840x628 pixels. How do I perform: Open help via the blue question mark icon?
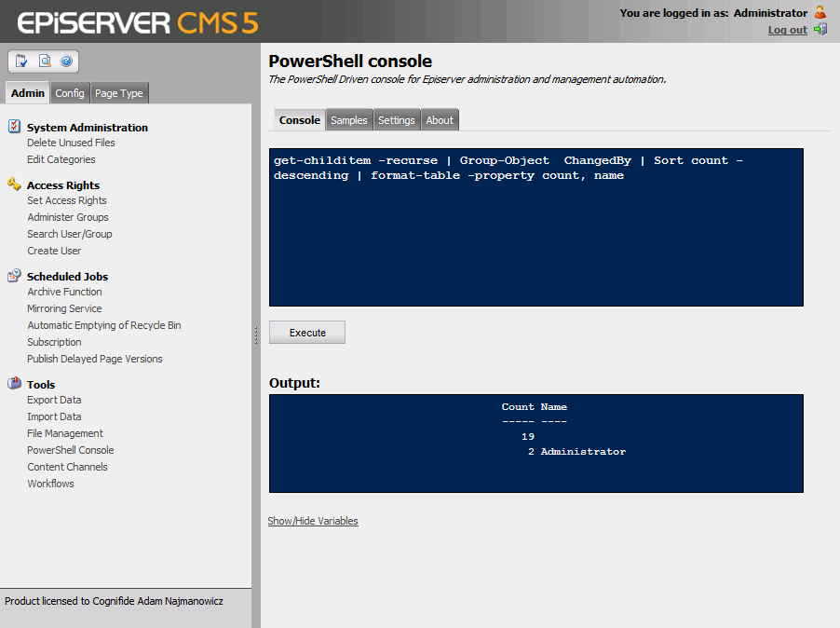point(66,61)
